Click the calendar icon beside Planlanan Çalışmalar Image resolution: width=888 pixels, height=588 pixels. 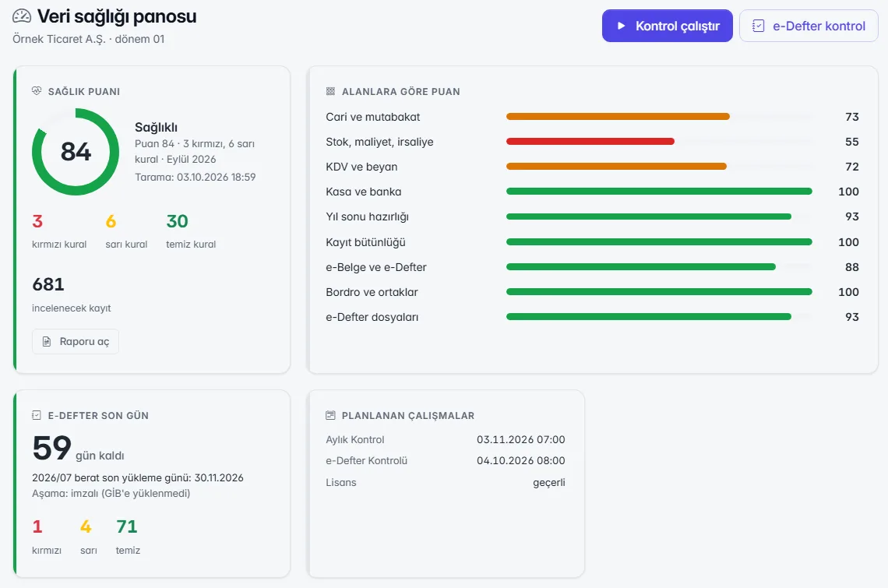(x=331, y=415)
